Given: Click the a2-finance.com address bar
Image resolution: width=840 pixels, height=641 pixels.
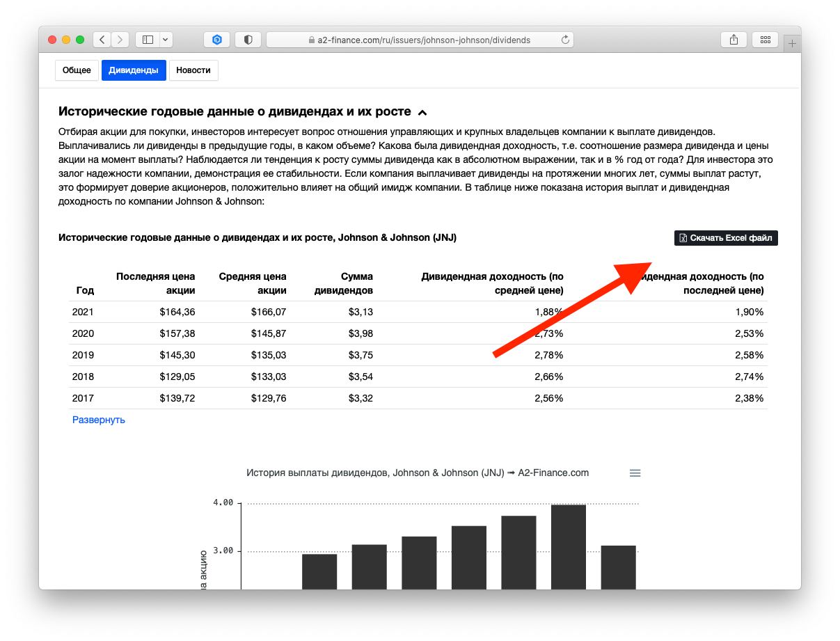Looking at the screenshot, I should point(420,40).
